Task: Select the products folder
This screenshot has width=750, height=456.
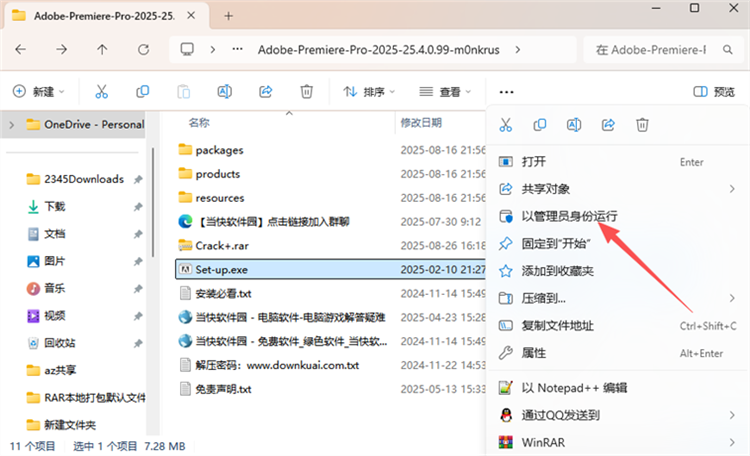Action: click(x=330, y=174)
